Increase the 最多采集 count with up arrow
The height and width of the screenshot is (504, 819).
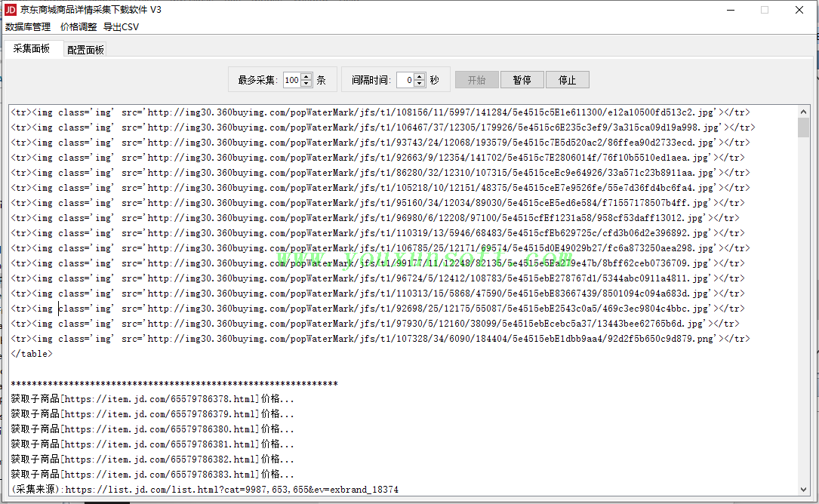(x=306, y=76)
